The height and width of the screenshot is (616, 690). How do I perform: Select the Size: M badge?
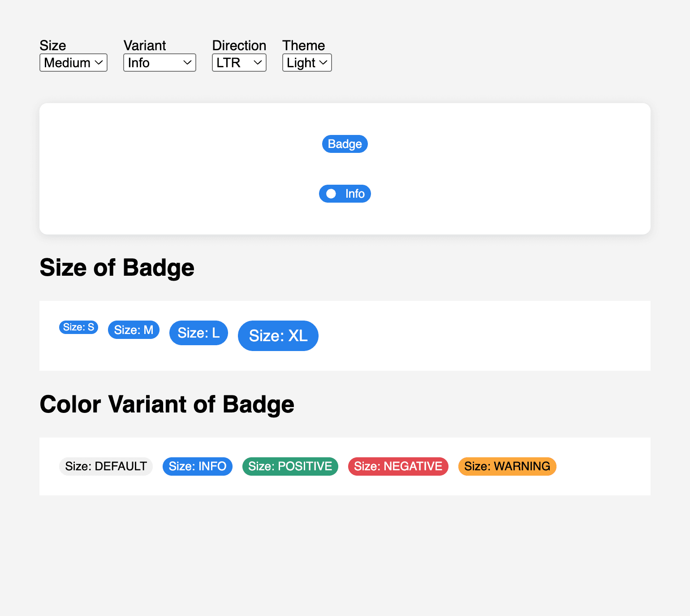pos(134,330)
